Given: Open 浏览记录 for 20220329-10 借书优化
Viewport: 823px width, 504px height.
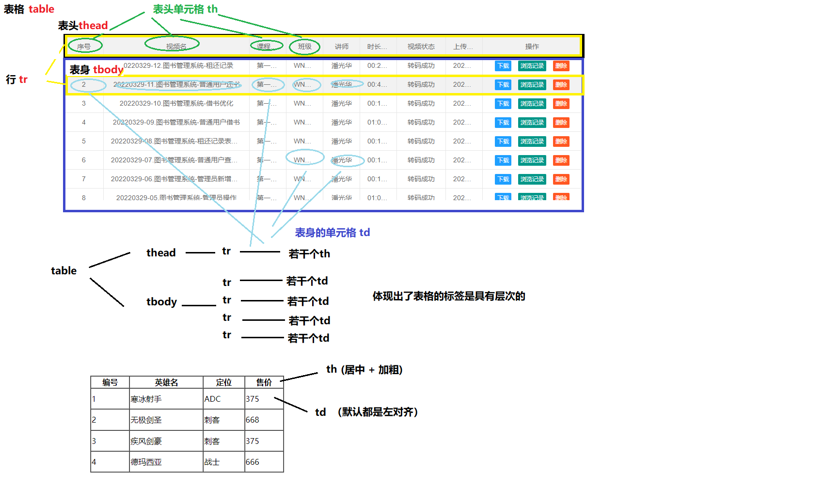Looking at the screenshot, I should point(532,104).
